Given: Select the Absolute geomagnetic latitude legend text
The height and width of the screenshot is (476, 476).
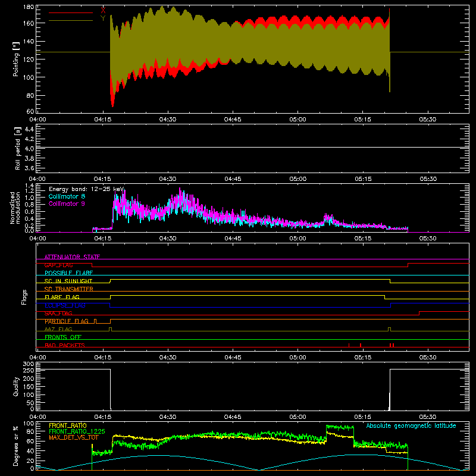Looking at the screenshot, I should (x=411, y=426).
